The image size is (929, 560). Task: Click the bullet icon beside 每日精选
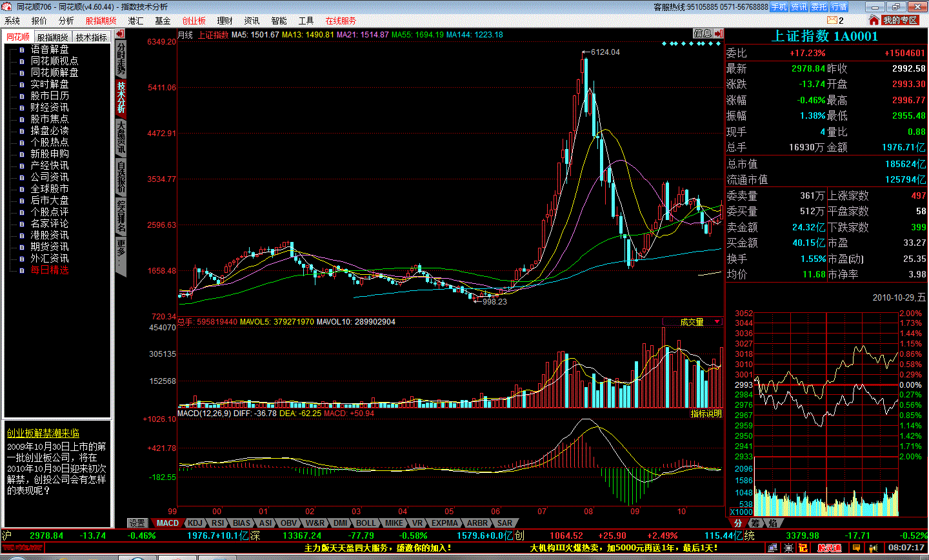click(x=21, y=270)
